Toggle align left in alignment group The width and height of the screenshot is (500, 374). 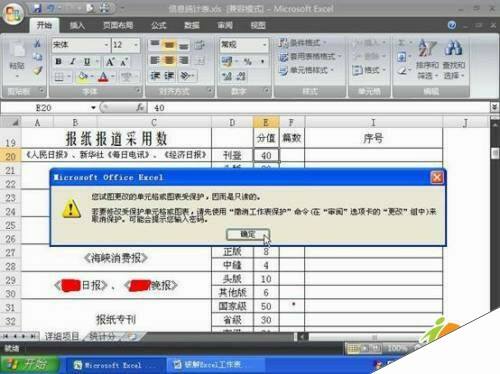click(155, 60)
